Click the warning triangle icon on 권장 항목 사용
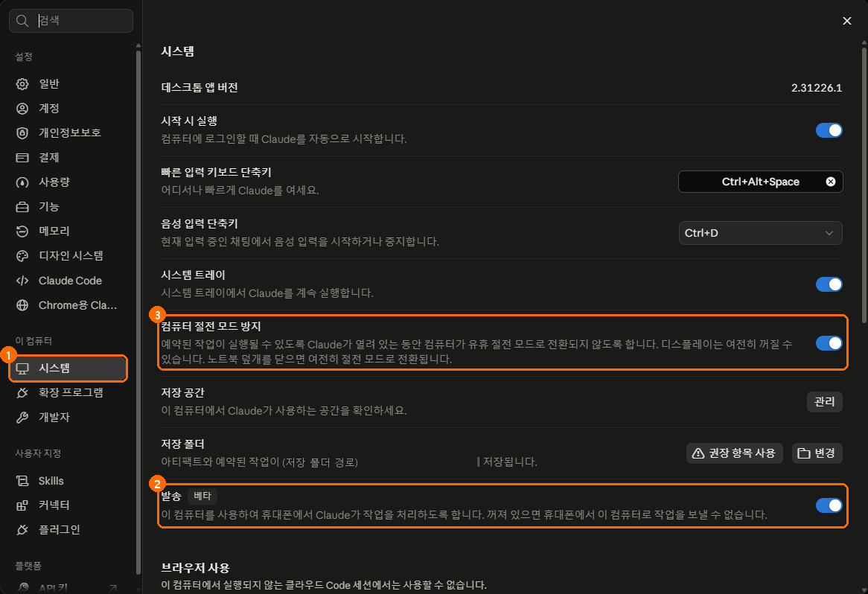 [x=698, y=453]
